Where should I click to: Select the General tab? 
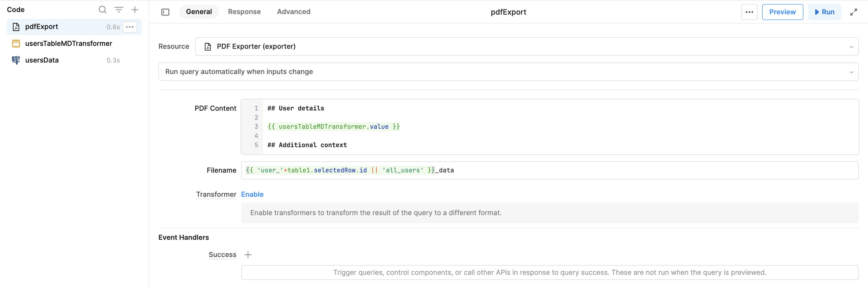(199, 12)
